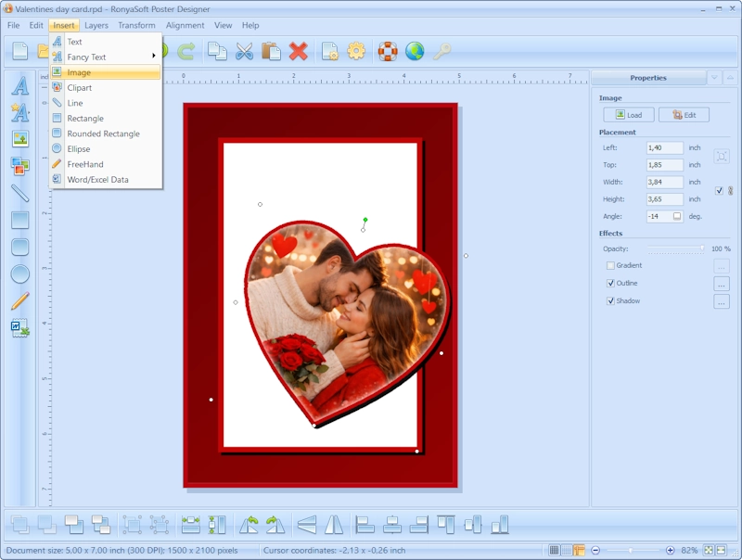Image resolution: width=742 pixels, height=560 pixels.
Task: Uncheck the Shadow effect
Action: tap(613, 300)
